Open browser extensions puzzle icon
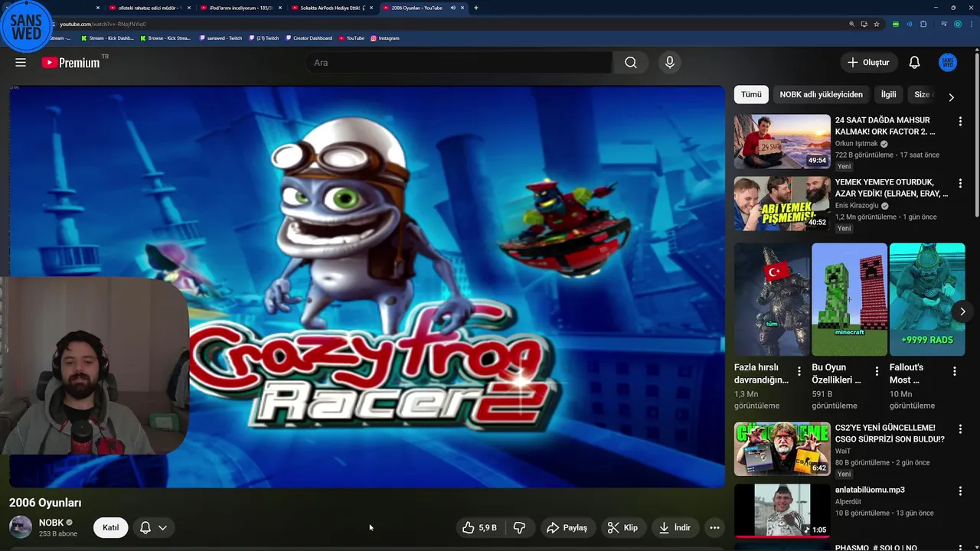Viewport: 980px width, 551px height. 923,24
